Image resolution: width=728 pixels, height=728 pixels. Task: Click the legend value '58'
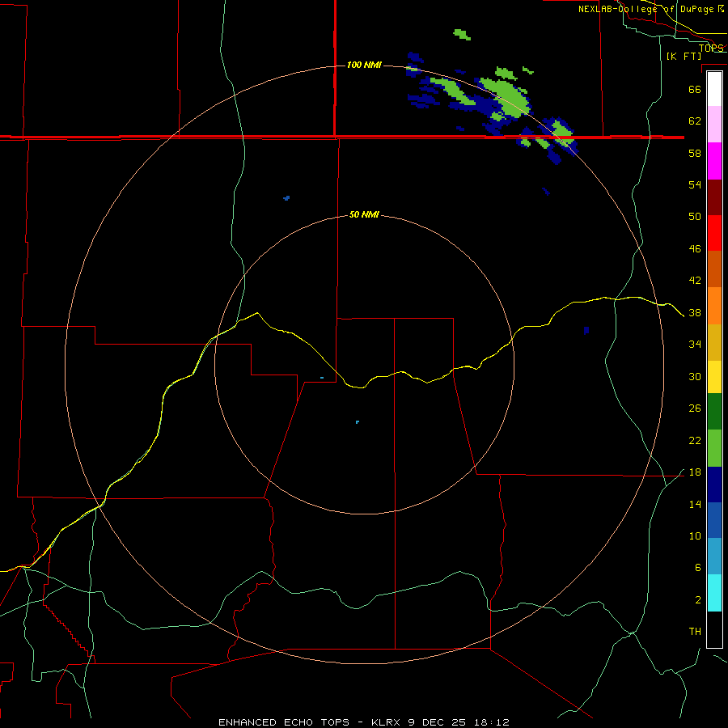tap(695, 153)
